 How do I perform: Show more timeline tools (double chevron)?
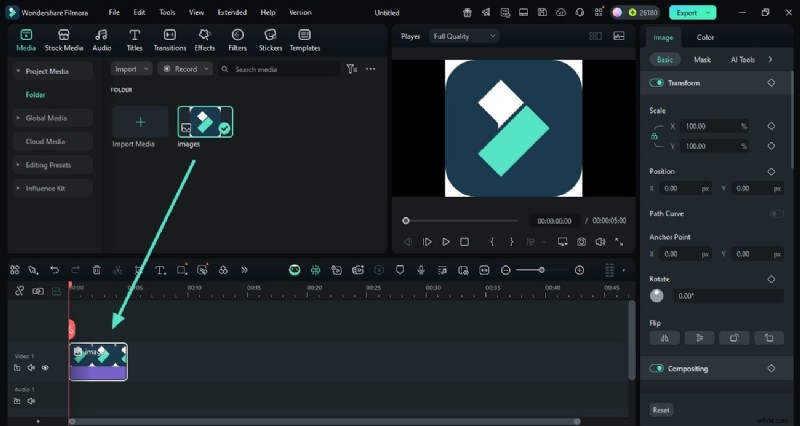click(244, 270)
